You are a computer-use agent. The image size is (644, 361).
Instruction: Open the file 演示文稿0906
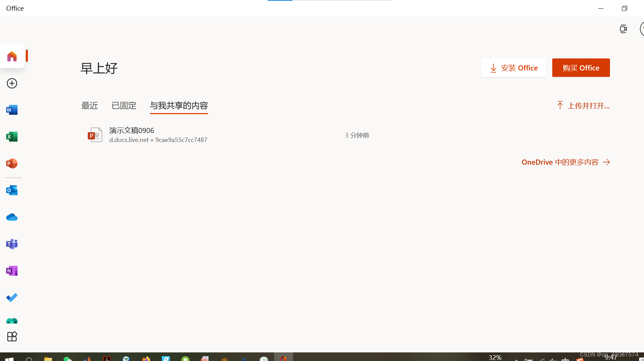(x=132, y=131)
